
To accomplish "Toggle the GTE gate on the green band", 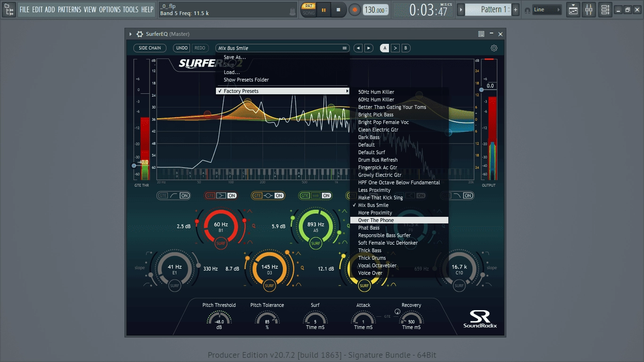I will click(305, 196).
